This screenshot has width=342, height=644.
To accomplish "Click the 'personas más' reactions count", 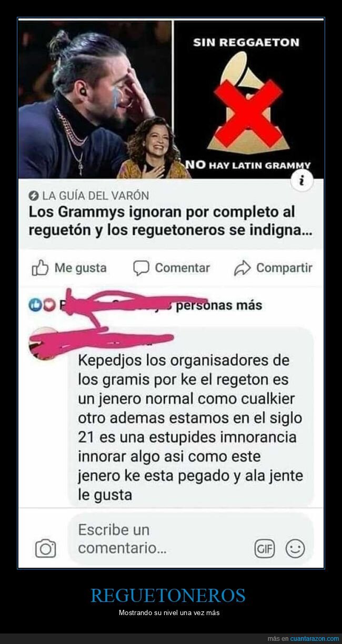I will pos(218,305).
